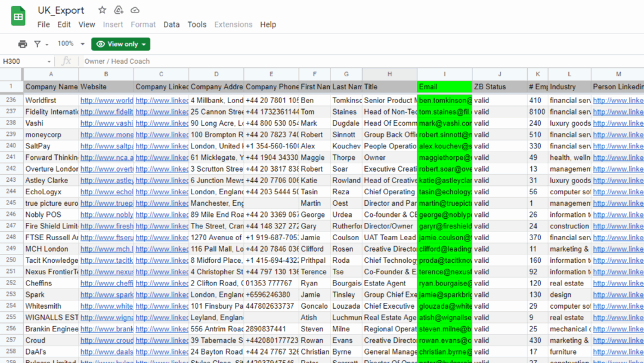Open the Vashi website link
The image size is (644, 363).
tap(107, 123)
